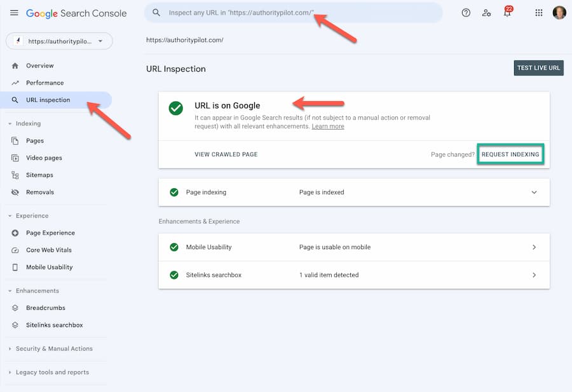Click the Removals crossed-eye icon
Screen dimensions: 572x392
(15, 192)
